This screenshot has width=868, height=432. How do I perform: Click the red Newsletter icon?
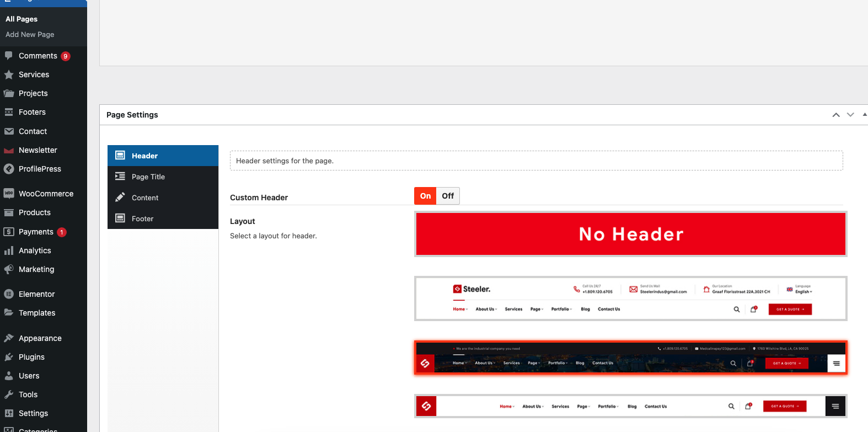pyautogui.click(x=9, y=150)
